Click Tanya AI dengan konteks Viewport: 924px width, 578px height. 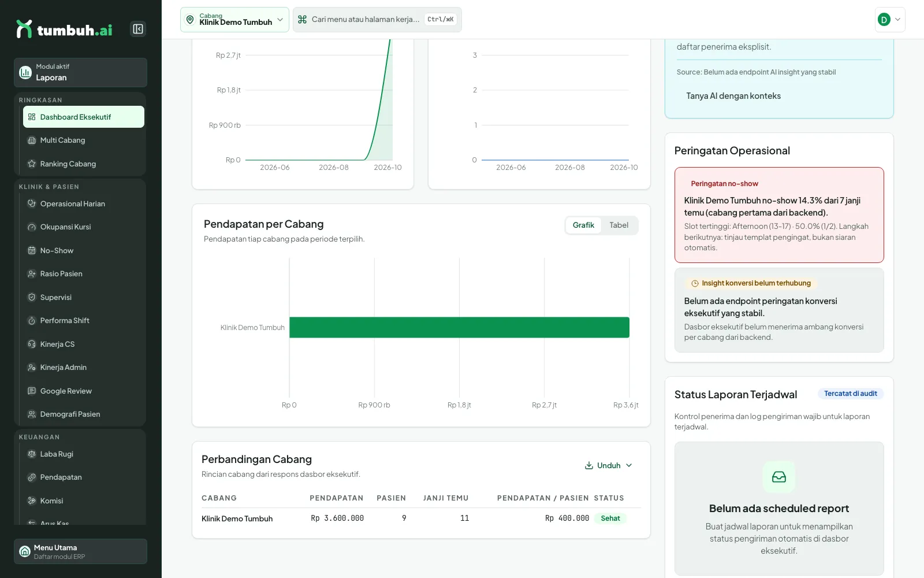(x=733, y=96)
